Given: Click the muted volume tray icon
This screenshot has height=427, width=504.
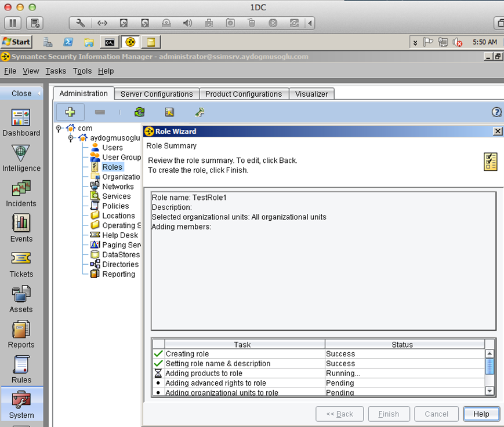Looking at the screenshot, I should click(458, 42).
